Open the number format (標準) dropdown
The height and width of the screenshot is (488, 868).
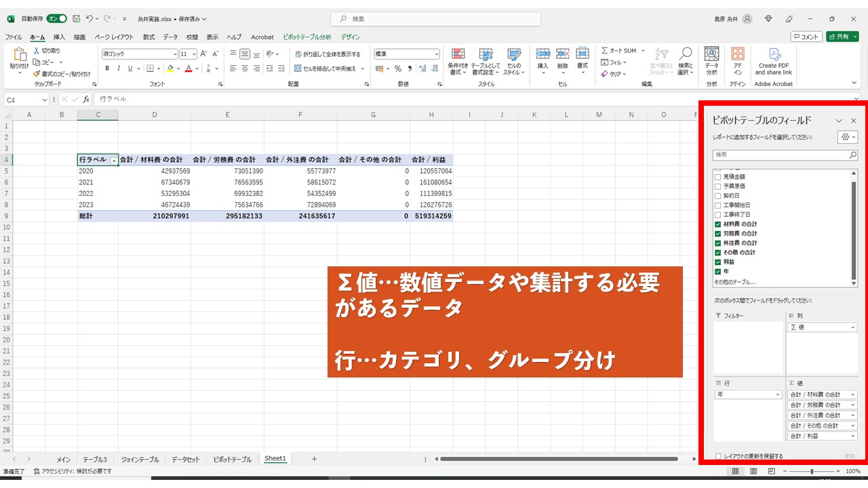(x=436, y=54)
